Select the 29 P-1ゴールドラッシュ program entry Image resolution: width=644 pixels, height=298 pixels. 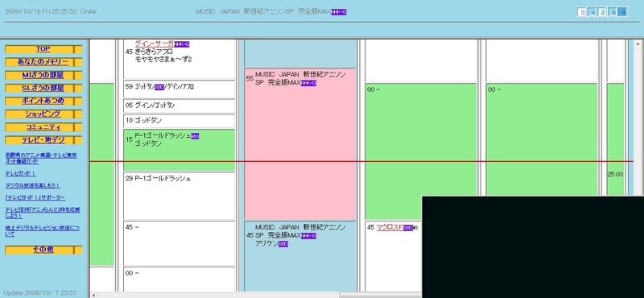point(179,196)
